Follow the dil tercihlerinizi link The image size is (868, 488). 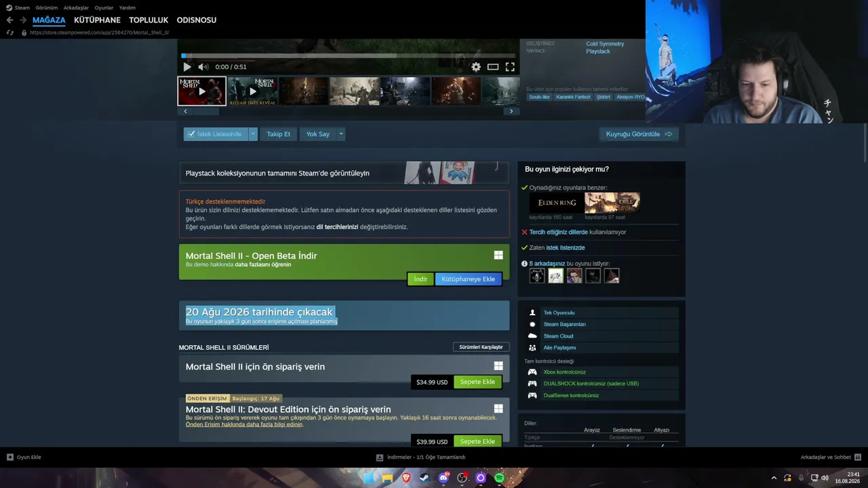point(337,227)
